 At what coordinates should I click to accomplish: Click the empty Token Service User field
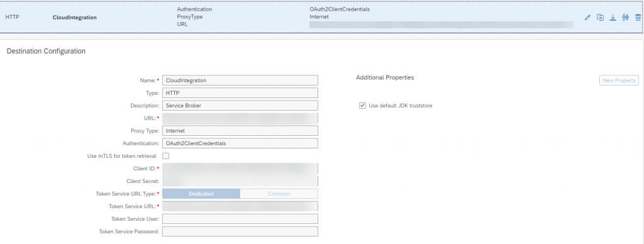[x=240, y=219]
